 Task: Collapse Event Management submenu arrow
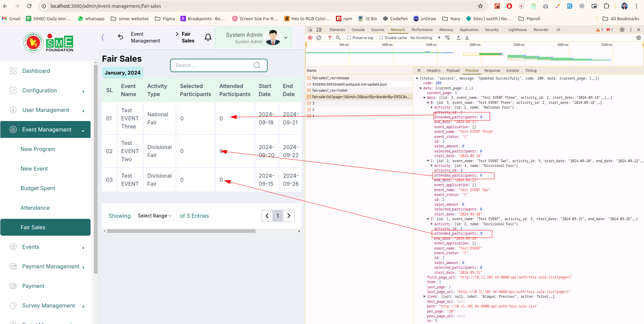pyautogui.click(x=83, y=131)
